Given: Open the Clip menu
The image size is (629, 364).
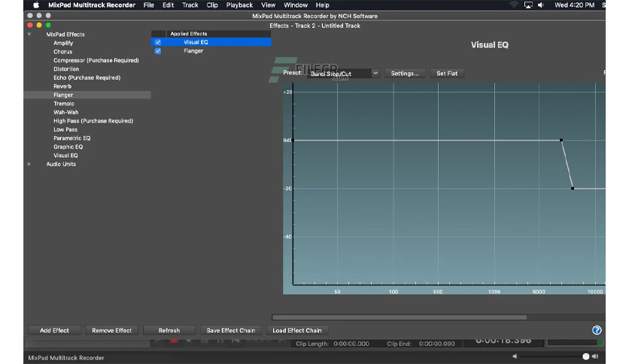Looking at the screenshot, I should coord(212,5).
